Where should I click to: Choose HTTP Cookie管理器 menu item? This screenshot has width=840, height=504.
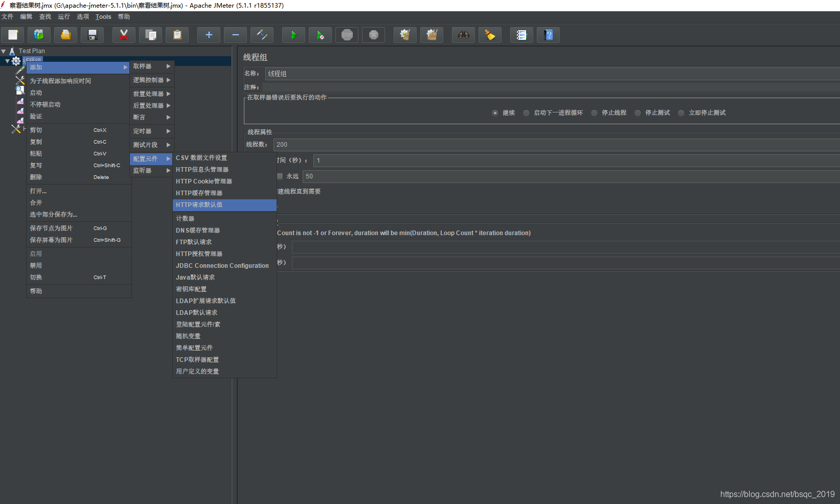point(224,181)
